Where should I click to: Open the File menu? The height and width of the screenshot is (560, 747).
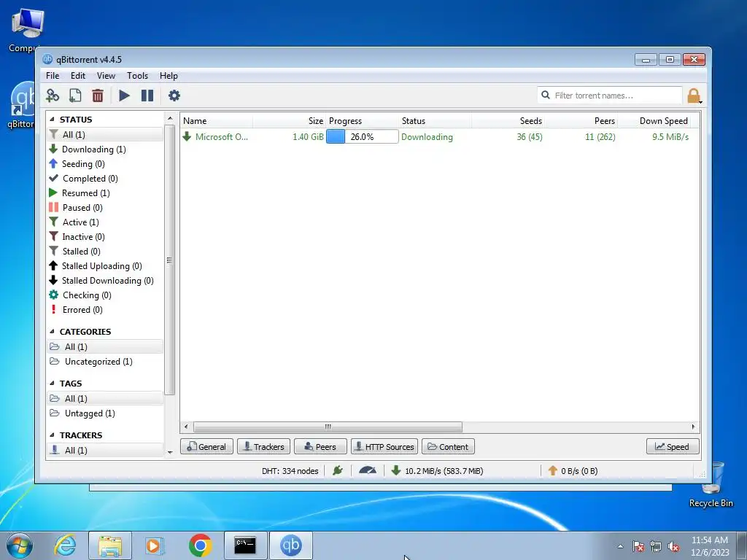(53, 76)
